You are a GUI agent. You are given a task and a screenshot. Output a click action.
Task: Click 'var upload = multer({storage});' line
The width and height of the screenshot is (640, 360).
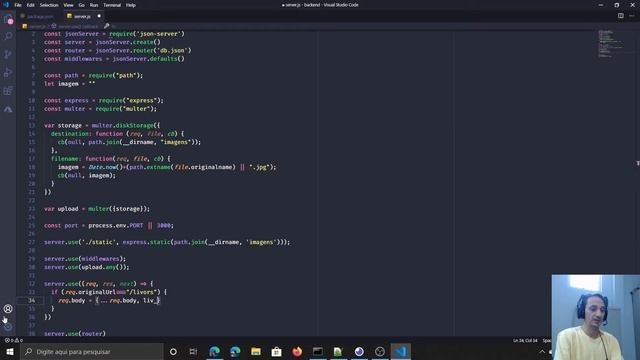tap(97, 209)
